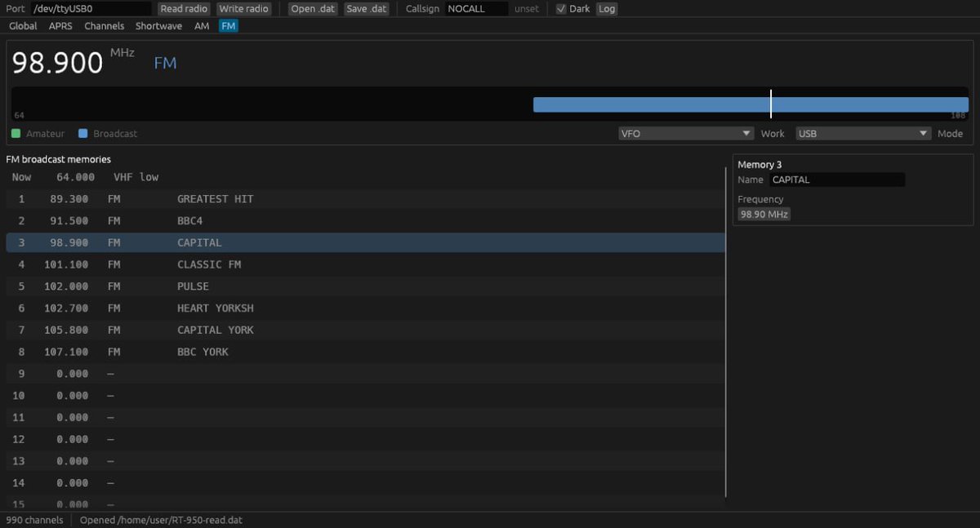Select empty memory row 12
Viewport: 980px width, 528px height.
[365, 439]
